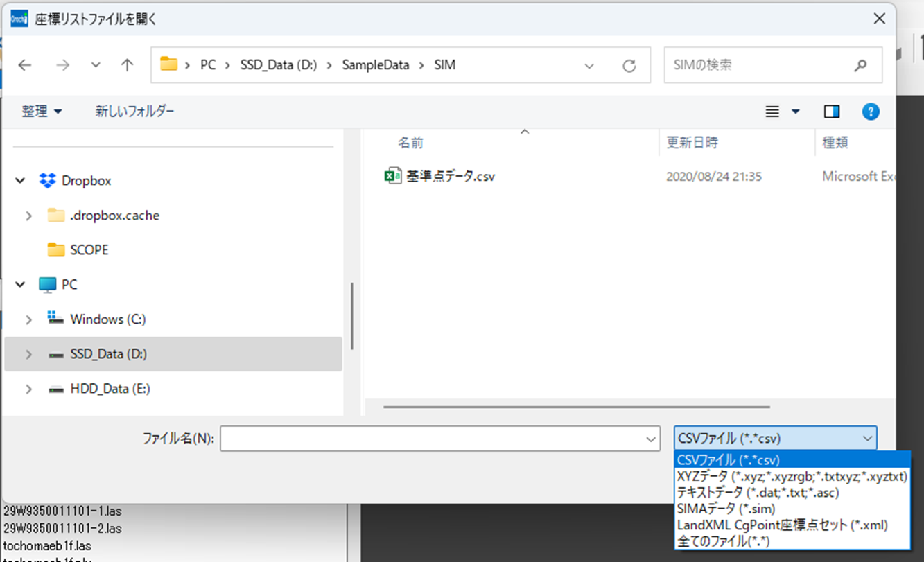Create folder with 新しいフォルダー
The image size is (924, 562).
135,112
